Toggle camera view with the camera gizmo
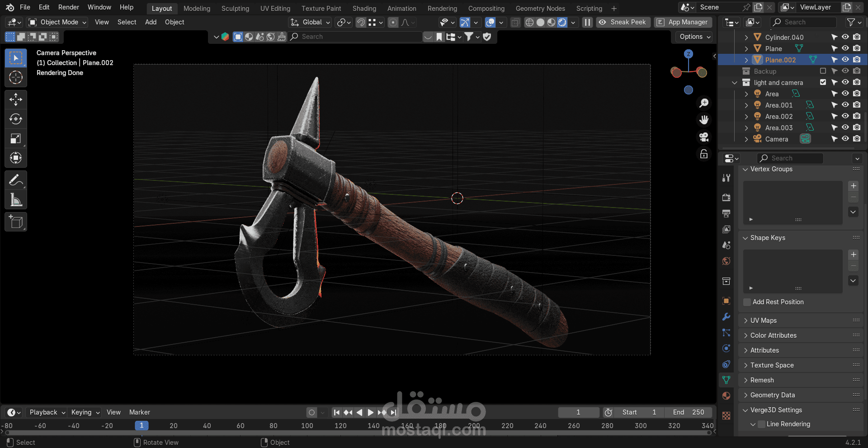 (x=704, y=137)
